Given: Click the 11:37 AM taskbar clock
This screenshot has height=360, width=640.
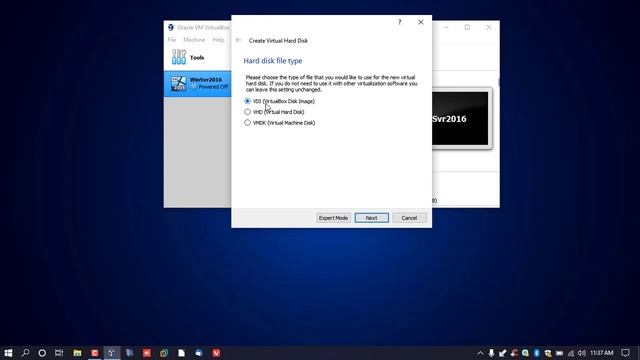Looking at the screenshot, I should [602, 353].
